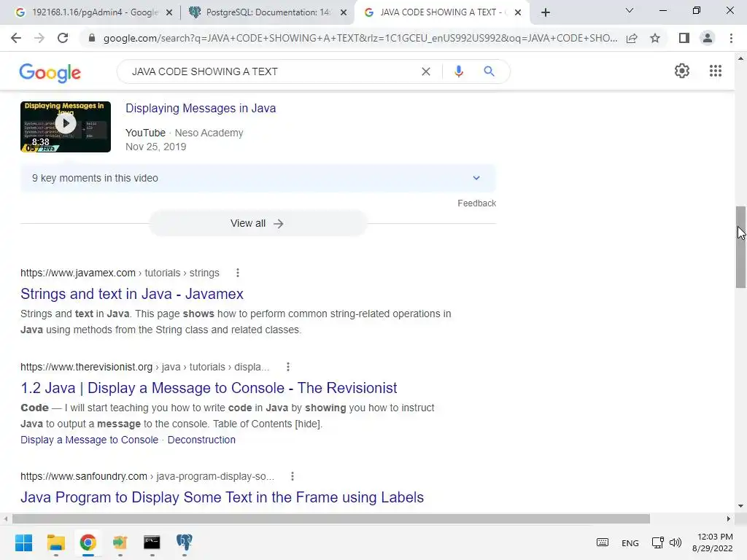Viewport: 747px width, 560px height.
Task: Click the Chrome taskbar icon
Action: click(x=88, y=542)
